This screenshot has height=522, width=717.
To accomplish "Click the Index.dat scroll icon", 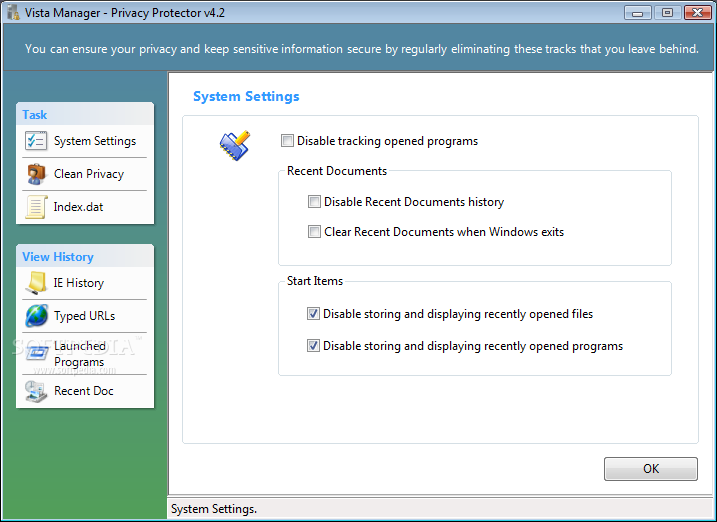I will click(36, 207).
